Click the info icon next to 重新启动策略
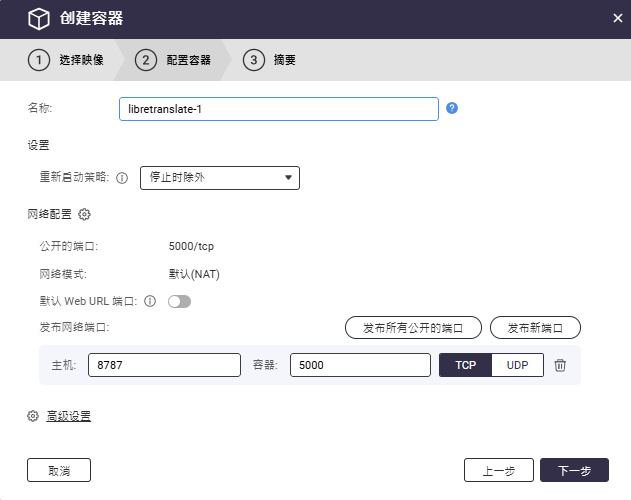 123,178
